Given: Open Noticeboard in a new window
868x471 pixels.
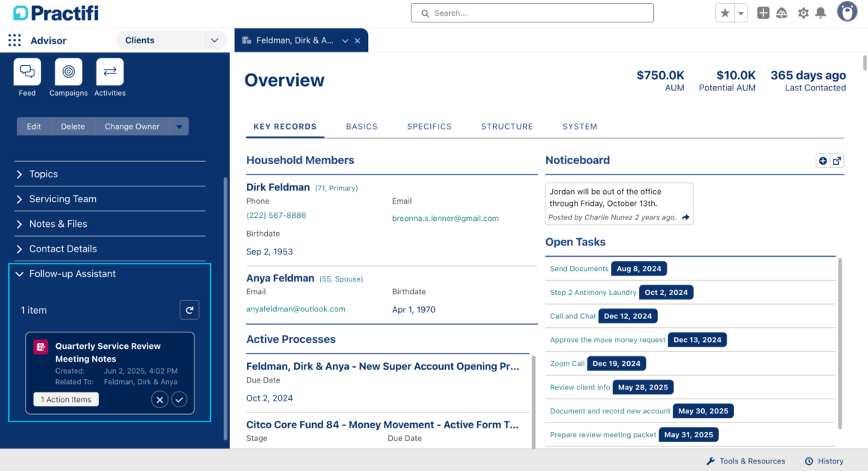Looking at the screenshot, I should coord(837,160).
